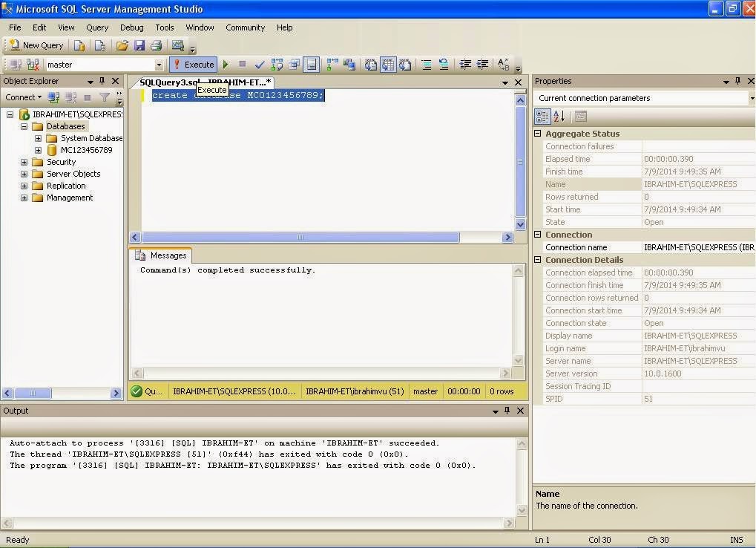
Task: Open the File menu
Action: (x=15, y=27)
